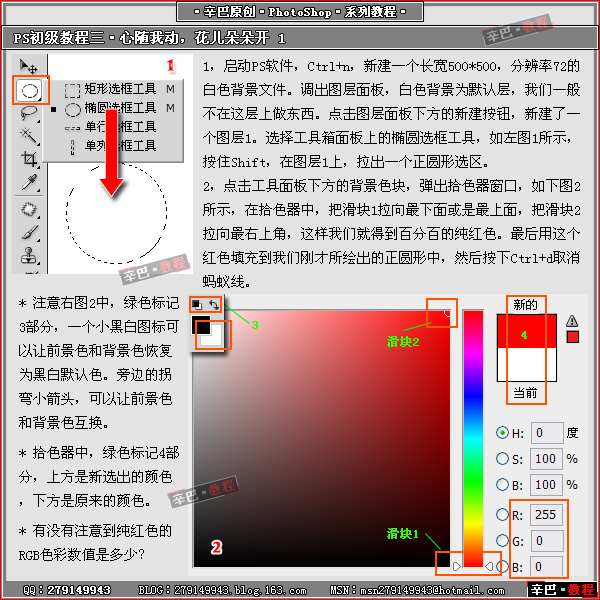Click the BLOG 279149943.blog.163.com address

(222, 590)
